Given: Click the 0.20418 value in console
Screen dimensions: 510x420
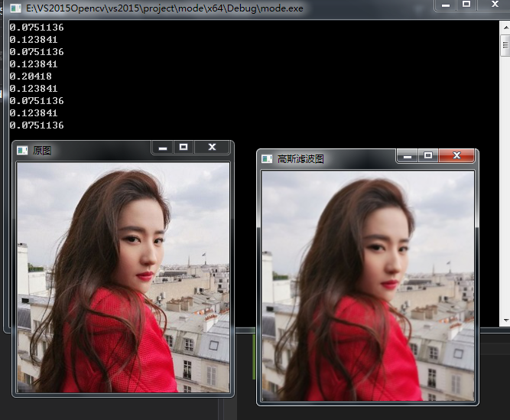Looking at the screenshot, I should [31, 77].
